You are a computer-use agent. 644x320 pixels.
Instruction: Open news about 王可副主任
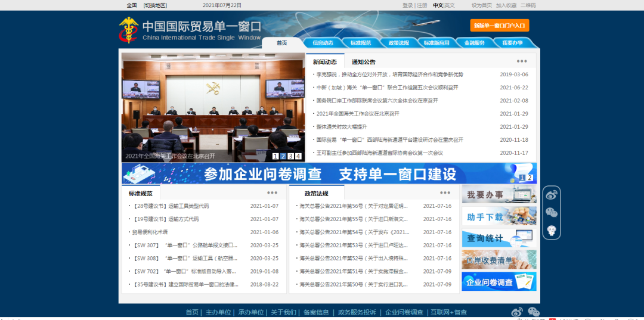[x=379, y=153]
